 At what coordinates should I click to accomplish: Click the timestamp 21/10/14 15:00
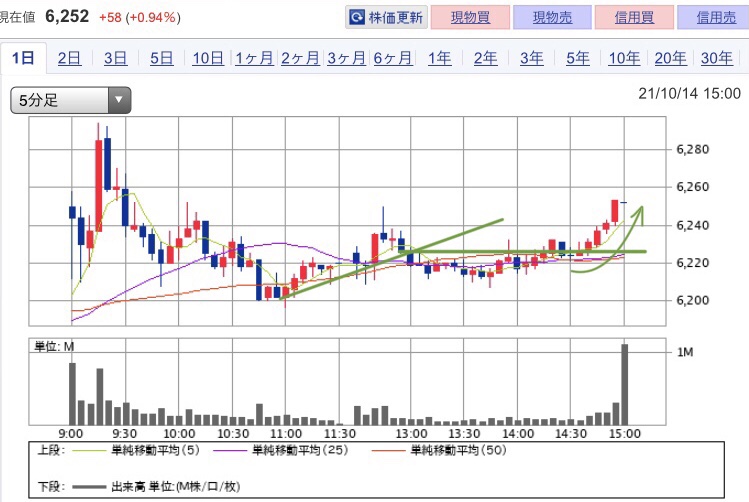point(689,93)
